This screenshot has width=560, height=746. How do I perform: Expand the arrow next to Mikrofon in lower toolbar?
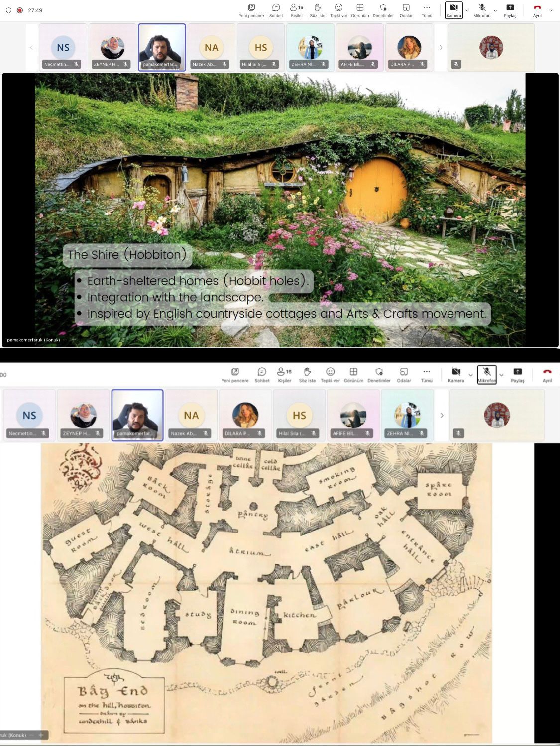click(501, 375)
